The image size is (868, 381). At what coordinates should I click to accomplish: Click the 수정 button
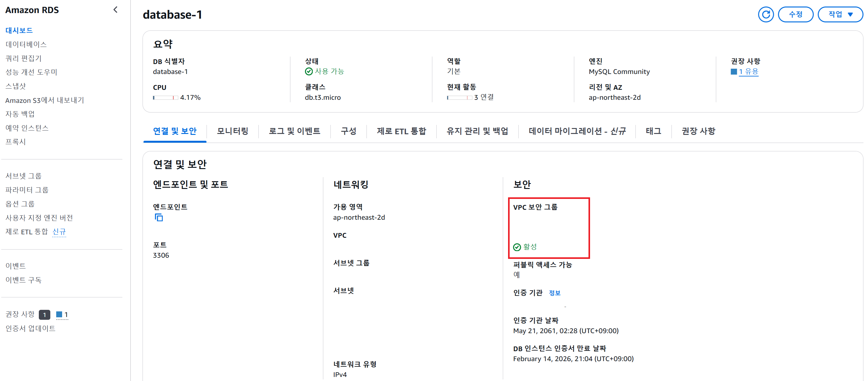tap(796, 15)
